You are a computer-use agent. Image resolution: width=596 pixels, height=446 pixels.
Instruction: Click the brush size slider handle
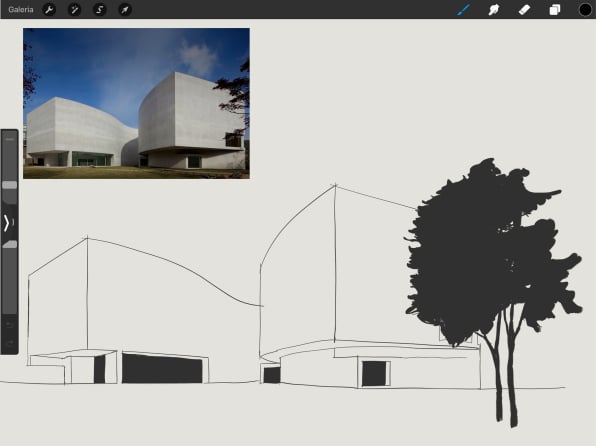[x=10, y=185]
